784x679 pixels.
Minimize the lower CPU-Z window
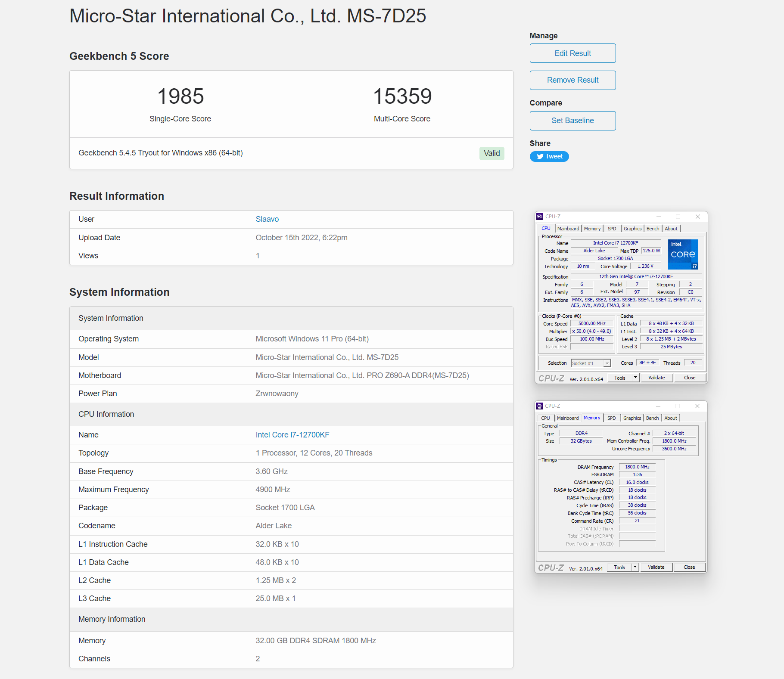658,406
